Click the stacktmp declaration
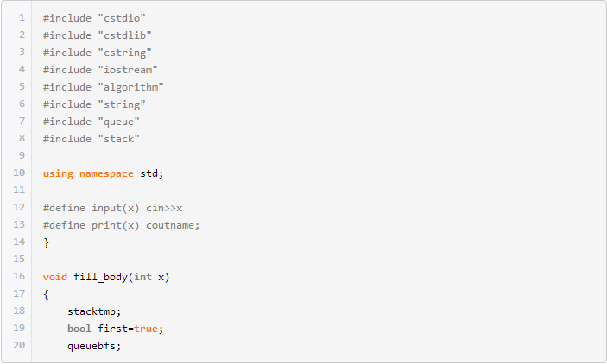Image resolution: width=607 pixels, height=364 pixels. coord(94,311)
